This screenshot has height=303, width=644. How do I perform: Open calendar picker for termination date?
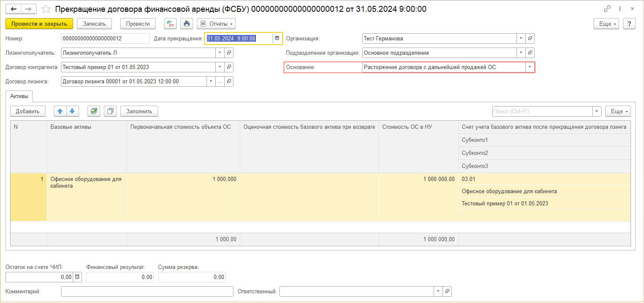(277, 39)
